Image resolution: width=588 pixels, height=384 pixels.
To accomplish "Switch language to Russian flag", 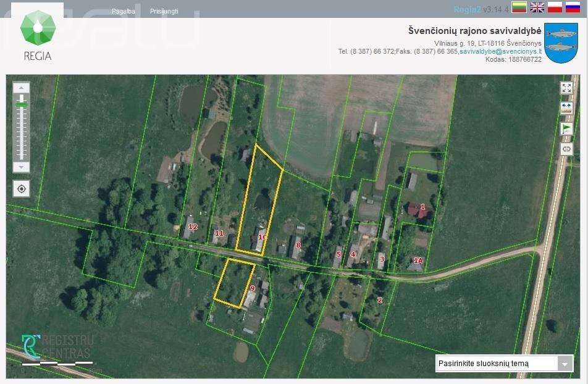I will click(x=573, y=7).
